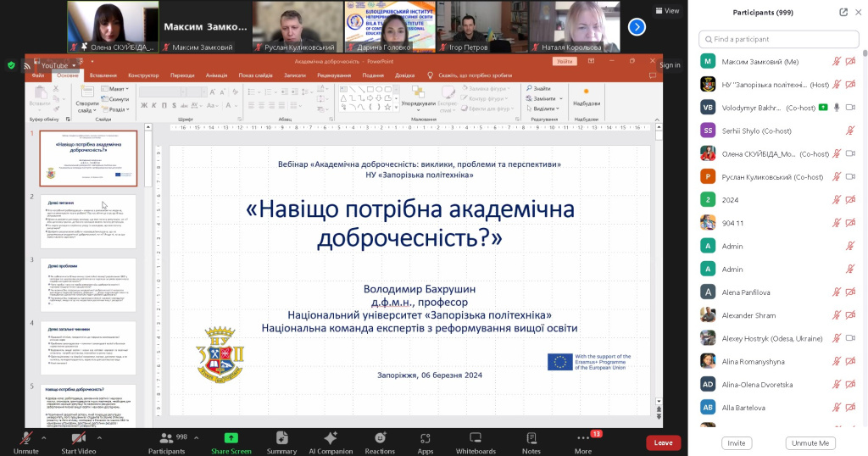Click Volodymyr Bakhrushin microphone icon
Image resolution: width=868 pixels, height=456 pixels.
(x=837, y=108)
